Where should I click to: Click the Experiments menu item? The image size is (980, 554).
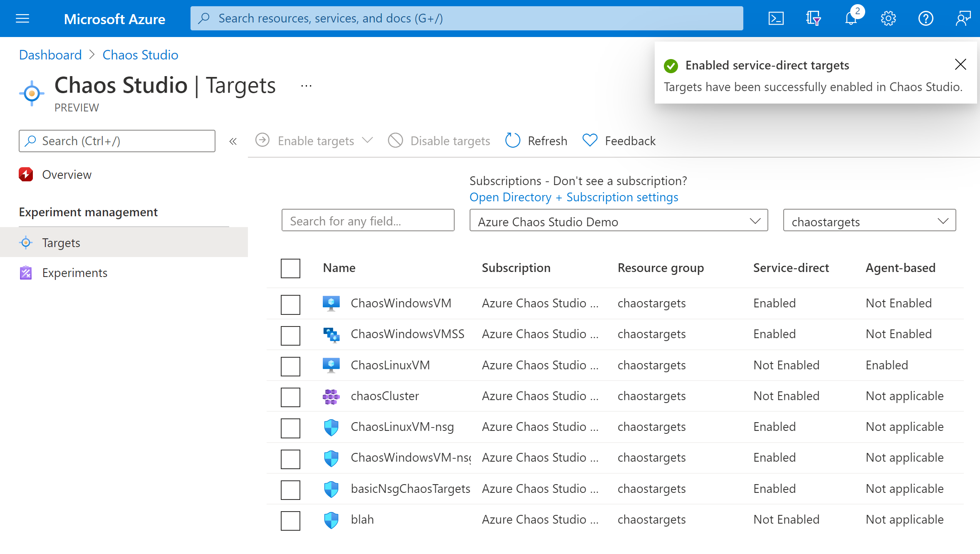pyautogui.click(x=75, y=272)
